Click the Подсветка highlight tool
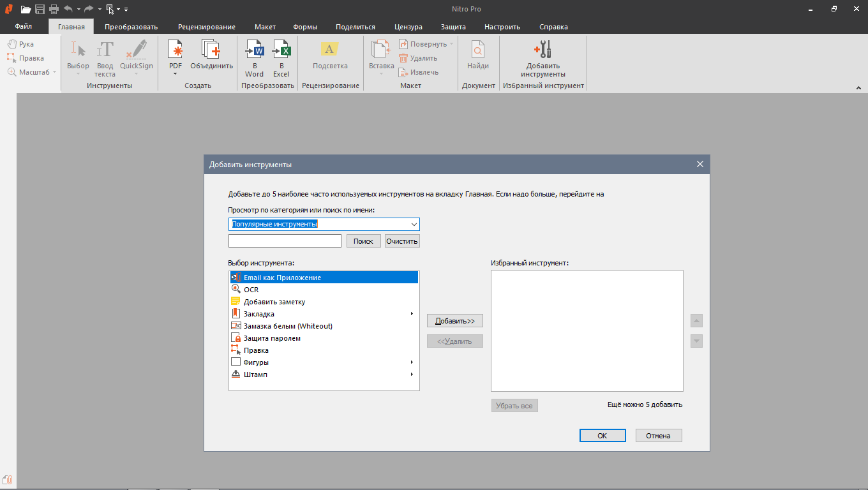The width and height of the screenshot is (868, 490). tap(330, 54)
